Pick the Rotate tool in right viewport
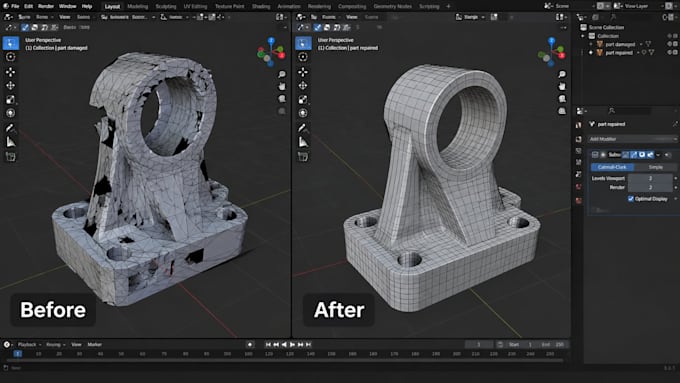The width and height of the screenshot is (680, 383). pyautogui.click(x=303, y=85)
